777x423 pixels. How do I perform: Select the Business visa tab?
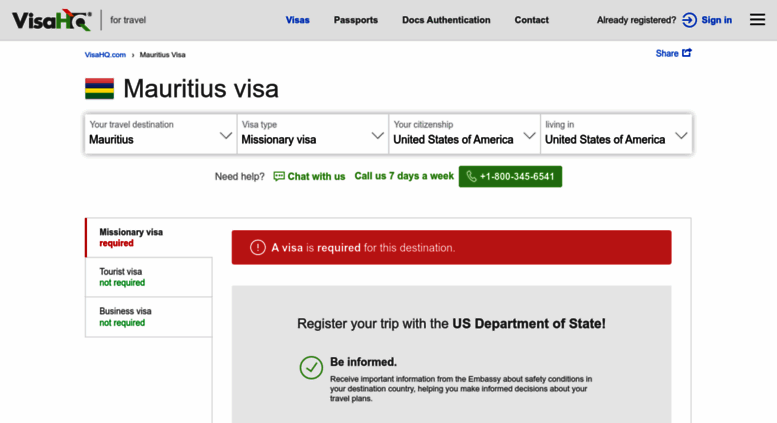(148, 317)
